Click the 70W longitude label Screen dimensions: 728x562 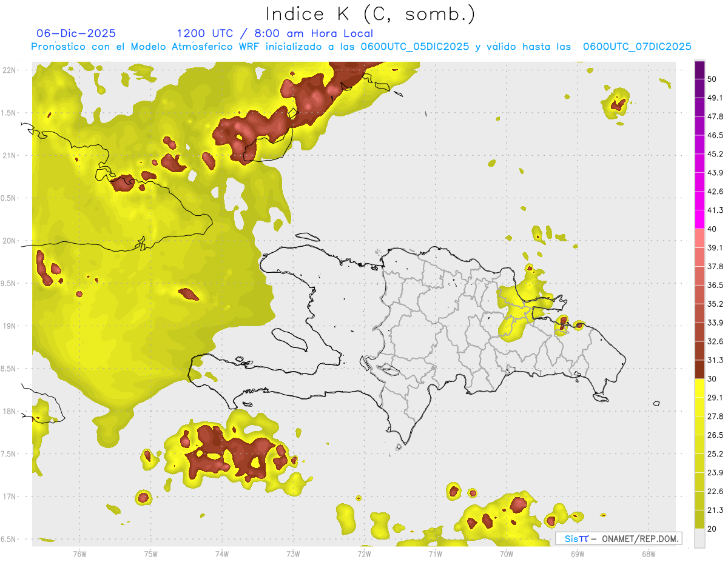coord(507,553)
